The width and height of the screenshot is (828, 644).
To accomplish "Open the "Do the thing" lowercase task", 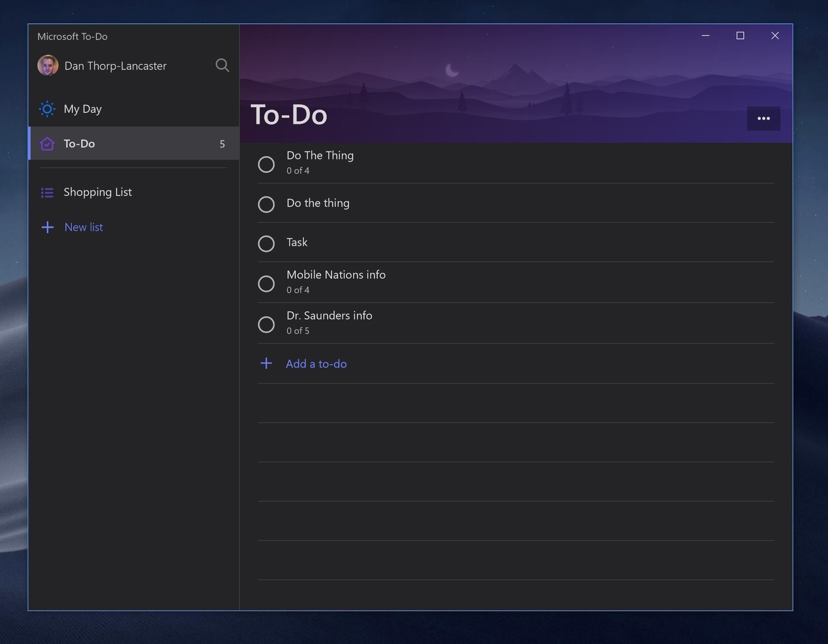I will (x=516, y=203).
